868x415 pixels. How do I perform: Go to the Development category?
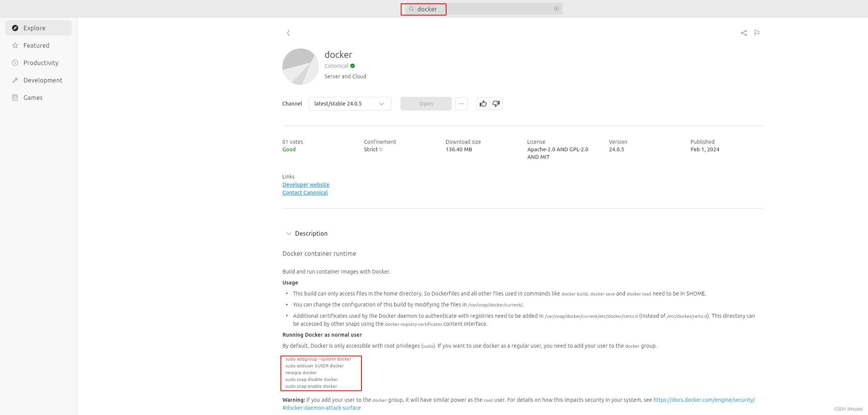pyautogui.click(x=43, y=80)
